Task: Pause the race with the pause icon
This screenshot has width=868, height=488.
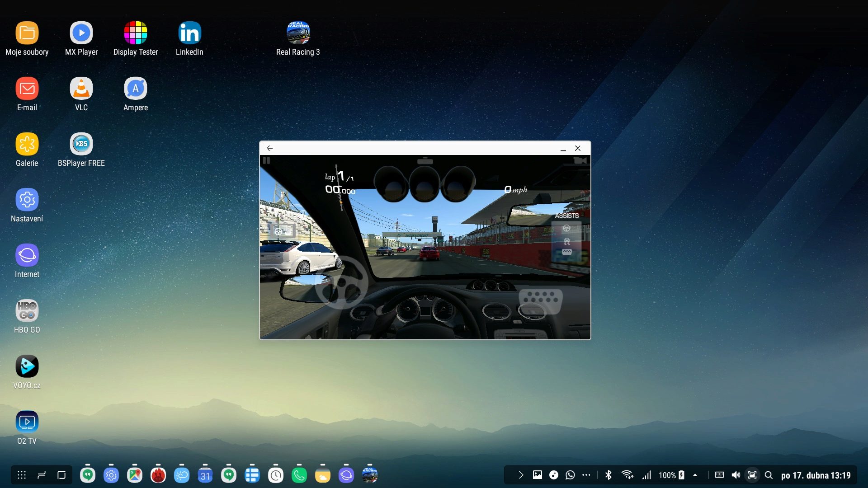Action: [266, 160]
